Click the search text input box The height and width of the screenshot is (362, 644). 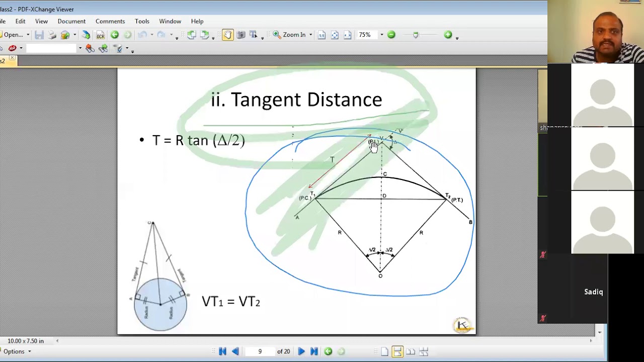click(52, 48)
